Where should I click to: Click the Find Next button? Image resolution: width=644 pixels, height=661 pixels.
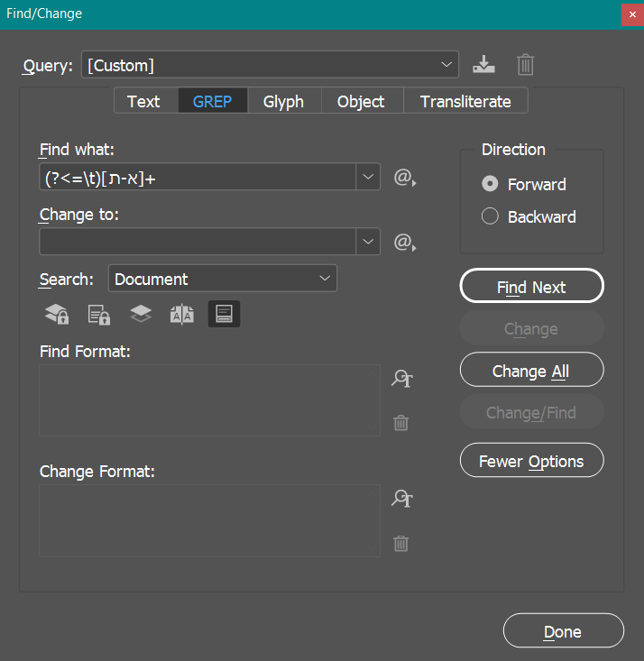pyautogui.click(x=531, y=287)
